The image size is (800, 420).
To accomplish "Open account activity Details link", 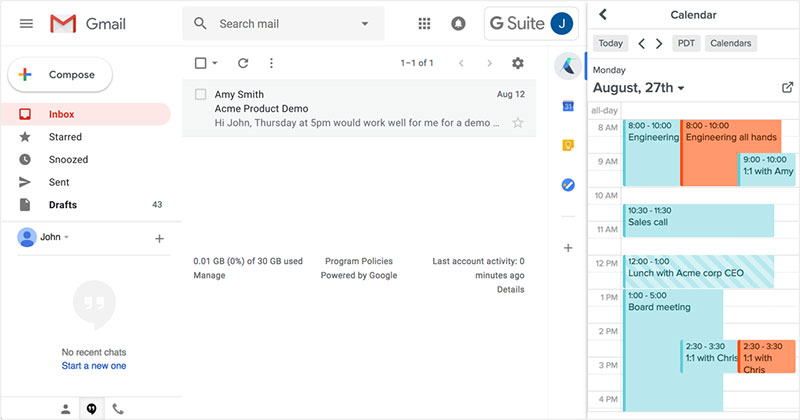I will click(511, 289).
